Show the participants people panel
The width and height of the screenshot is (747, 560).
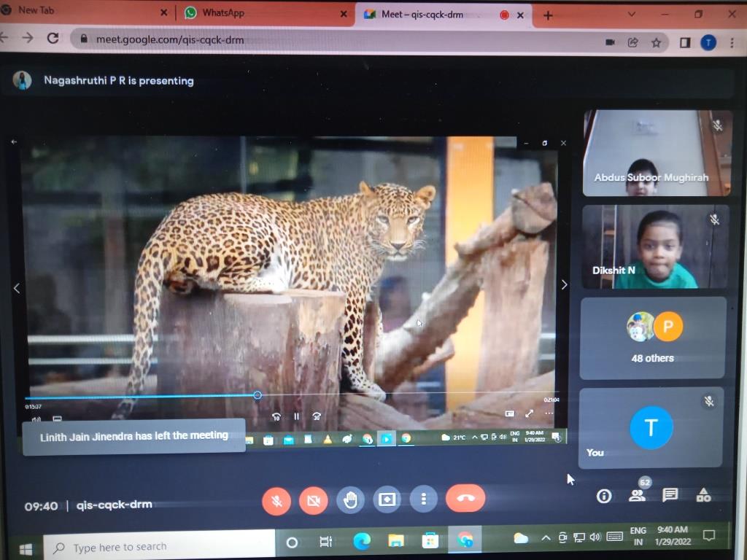(x=637, y=496)
